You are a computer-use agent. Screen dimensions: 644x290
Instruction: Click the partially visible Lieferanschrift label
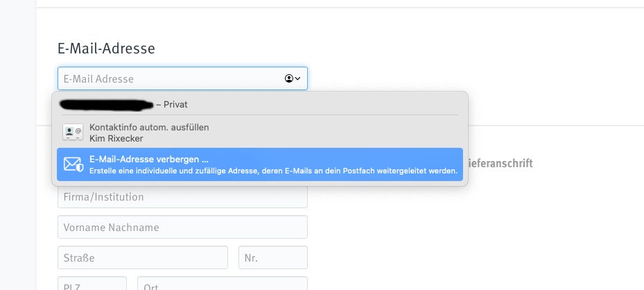coord(499,163)
